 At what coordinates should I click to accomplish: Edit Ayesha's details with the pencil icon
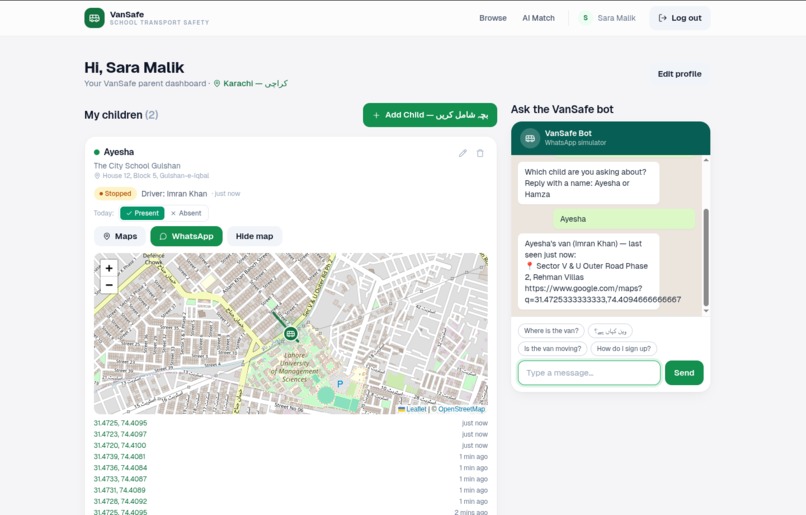pyautogui.click(x=463, y=153)
